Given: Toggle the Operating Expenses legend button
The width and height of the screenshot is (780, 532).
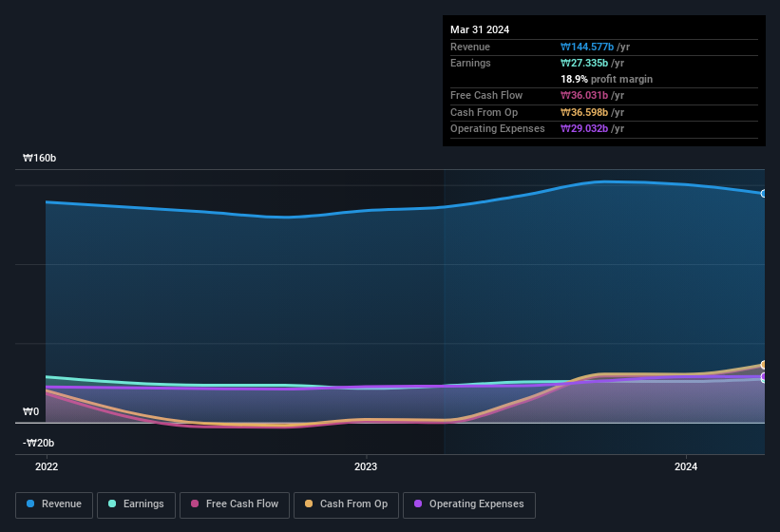Looking at the screenshot, I should pyautogui.click(x=469, y=504).
